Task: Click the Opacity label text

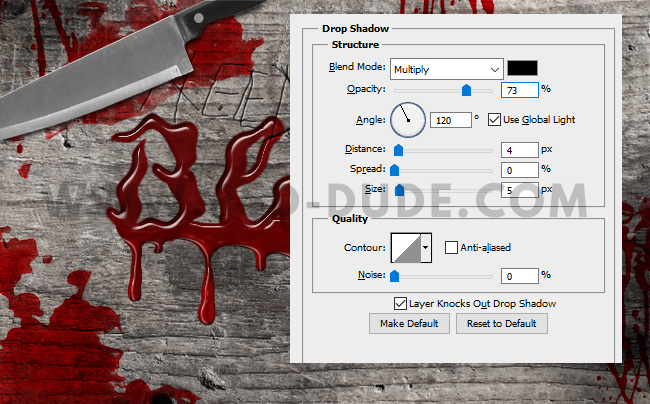Action: (x=366, y=89)
